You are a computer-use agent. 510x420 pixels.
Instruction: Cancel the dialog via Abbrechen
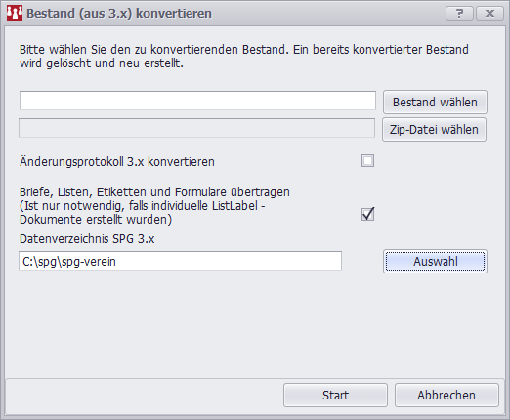tap(446, 395)
